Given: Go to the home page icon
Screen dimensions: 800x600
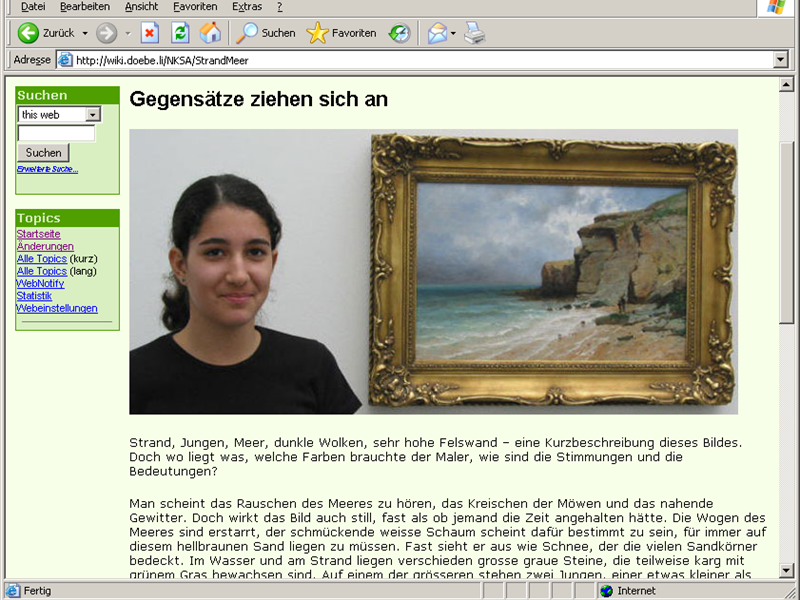Looking at the screenshot, I should coord(210,33).
